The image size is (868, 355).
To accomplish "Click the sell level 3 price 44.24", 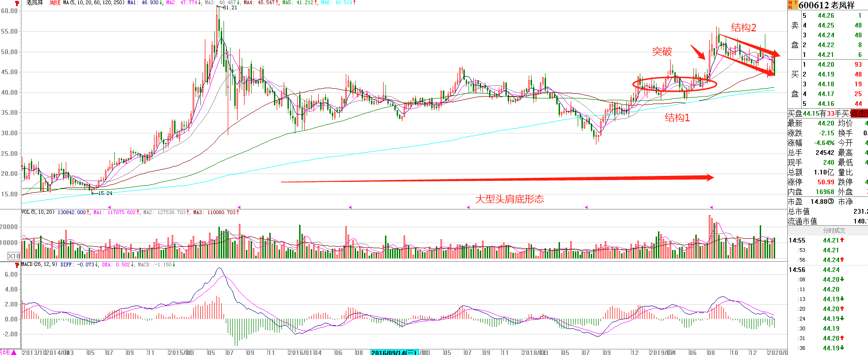I will pos(826,35).
